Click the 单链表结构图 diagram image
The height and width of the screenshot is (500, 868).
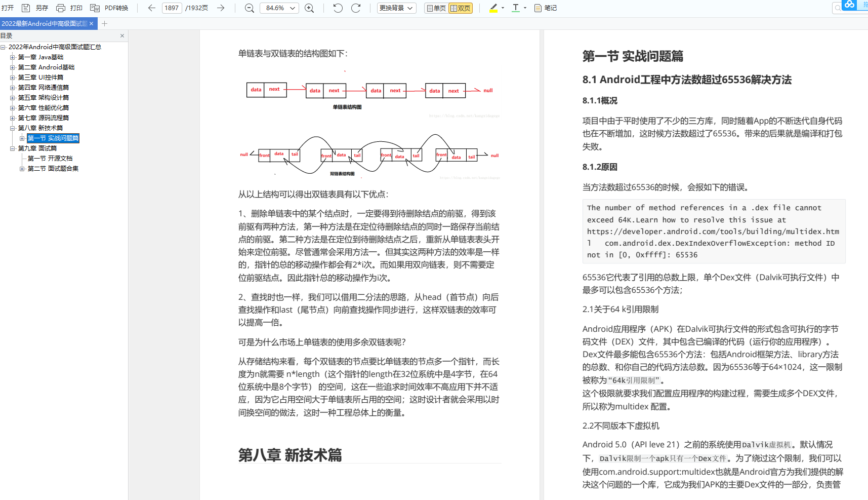[x=369, y=94]
